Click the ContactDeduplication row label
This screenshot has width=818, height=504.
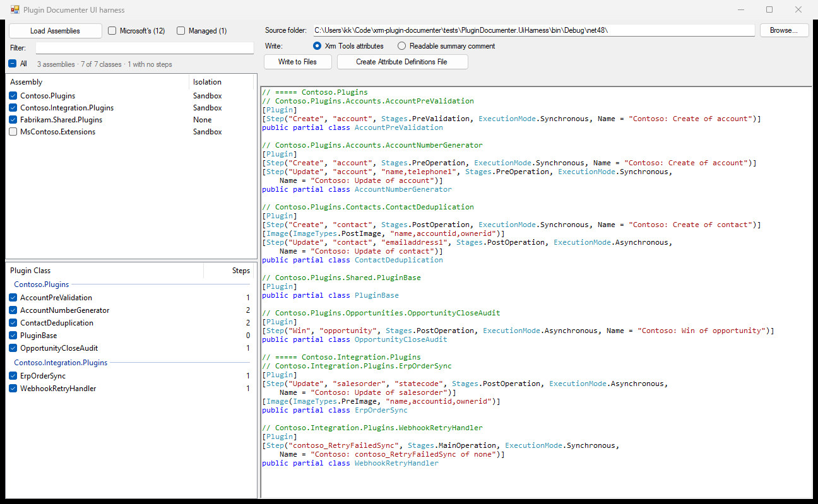[57, 323]
